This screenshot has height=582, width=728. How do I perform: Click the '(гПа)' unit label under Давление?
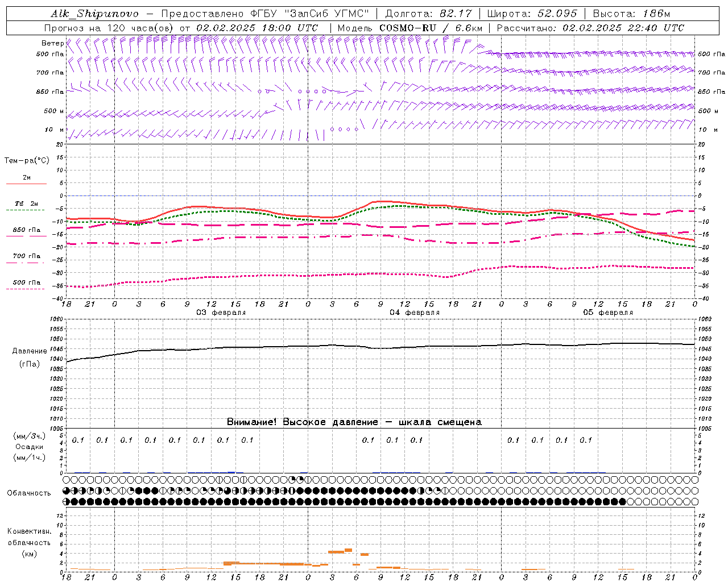point(30,364)
